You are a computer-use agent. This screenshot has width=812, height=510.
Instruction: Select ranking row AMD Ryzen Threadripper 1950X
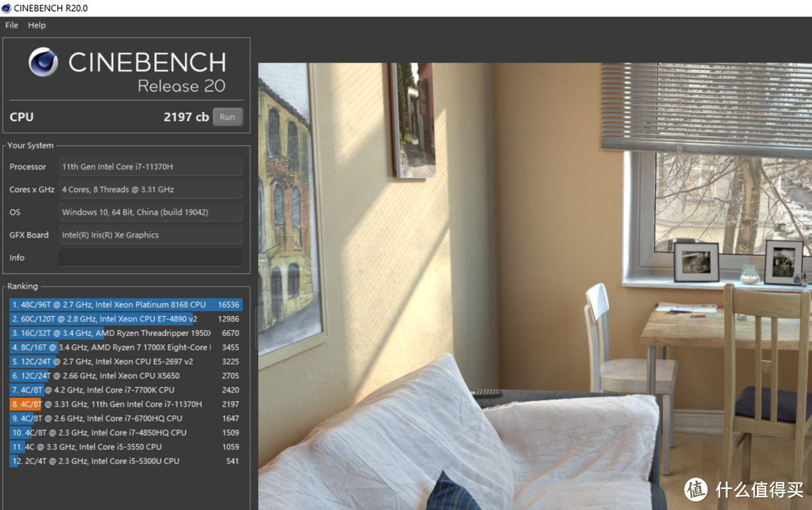click(126, 333)
